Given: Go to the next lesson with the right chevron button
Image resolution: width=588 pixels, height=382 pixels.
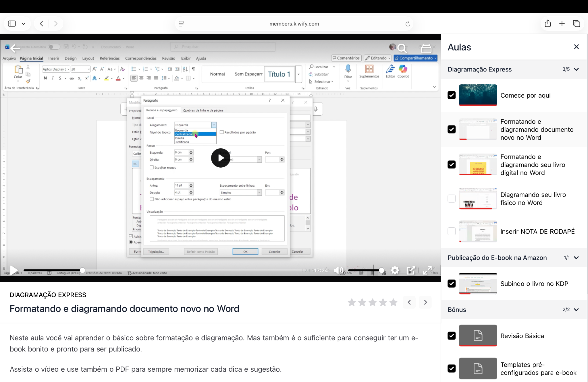Looking at the screenshot, I should point(425,302).
